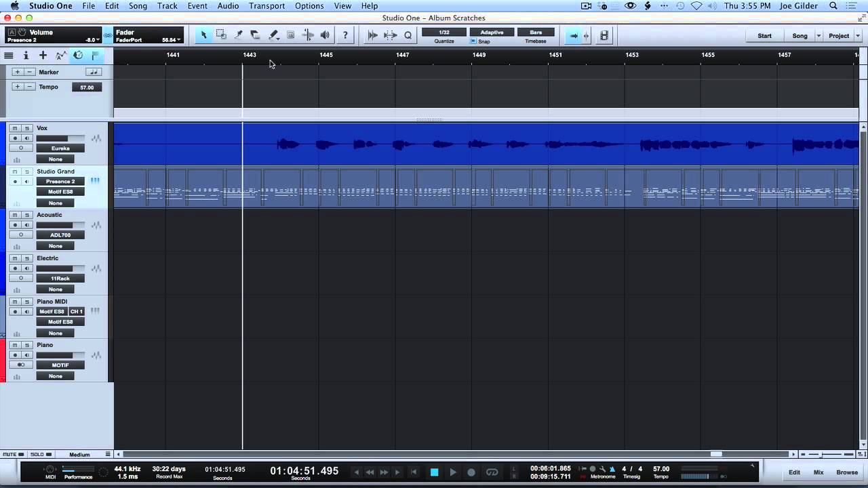Open Vox input selector Eureka

60,148
